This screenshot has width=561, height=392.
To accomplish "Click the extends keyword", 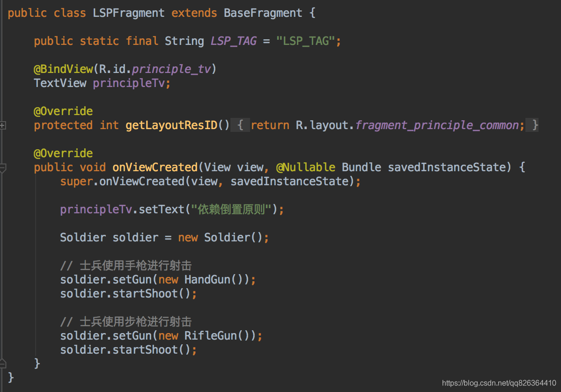I will point(194,13).
